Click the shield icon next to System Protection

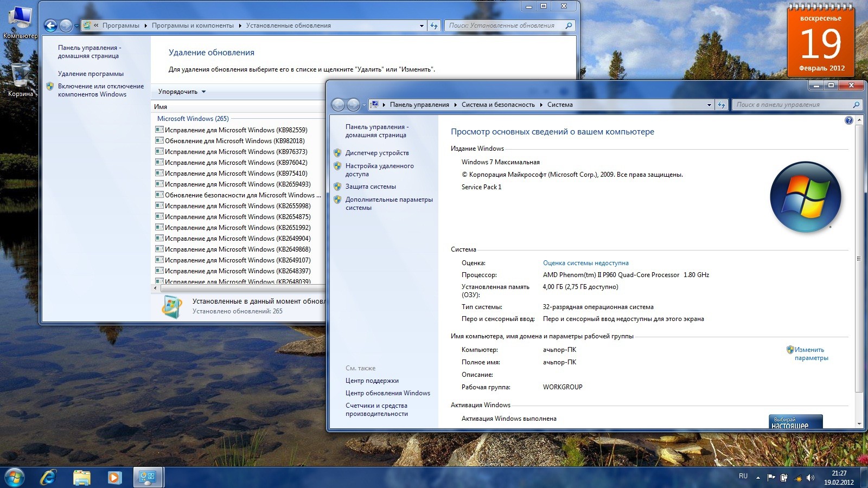coord(337,187)
